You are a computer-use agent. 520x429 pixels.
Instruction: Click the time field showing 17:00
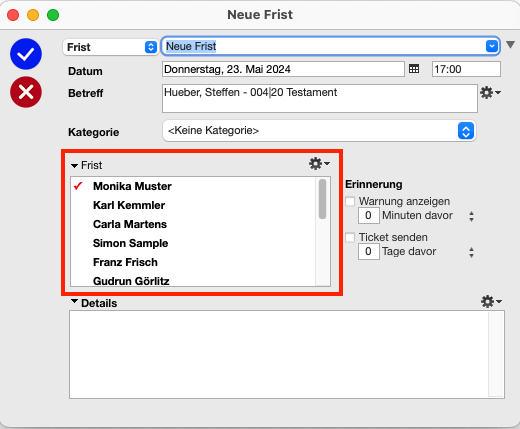(x=466, y=69)
